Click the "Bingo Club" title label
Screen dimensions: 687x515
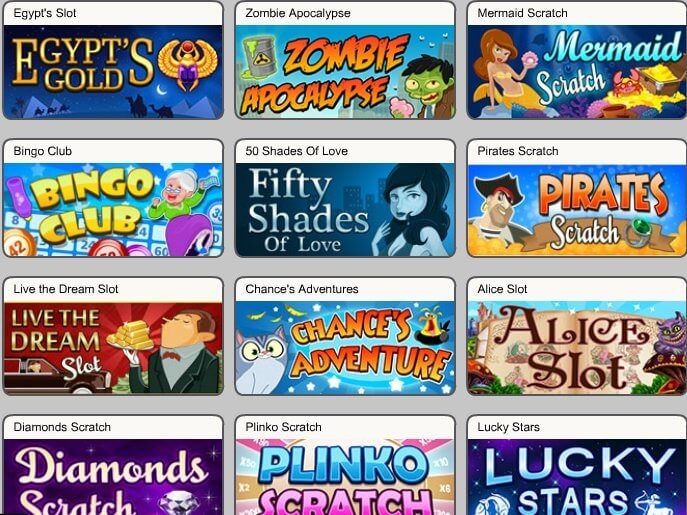[x=42, y=151]
